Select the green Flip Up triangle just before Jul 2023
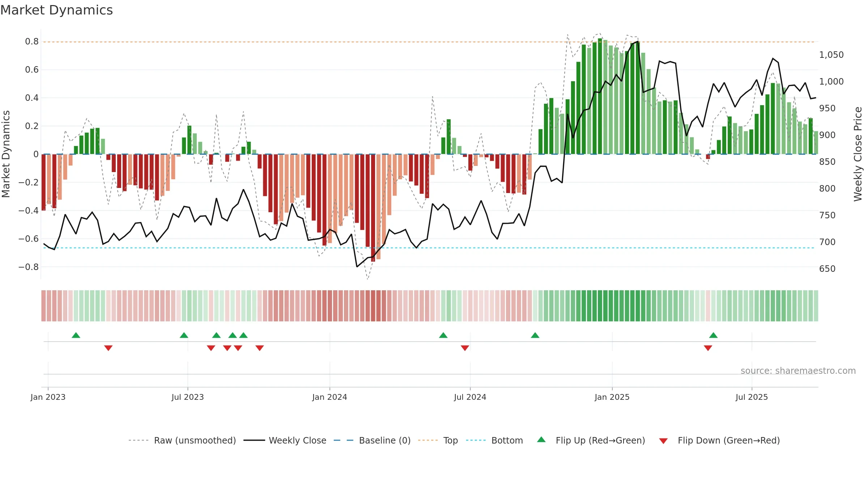 184,335
